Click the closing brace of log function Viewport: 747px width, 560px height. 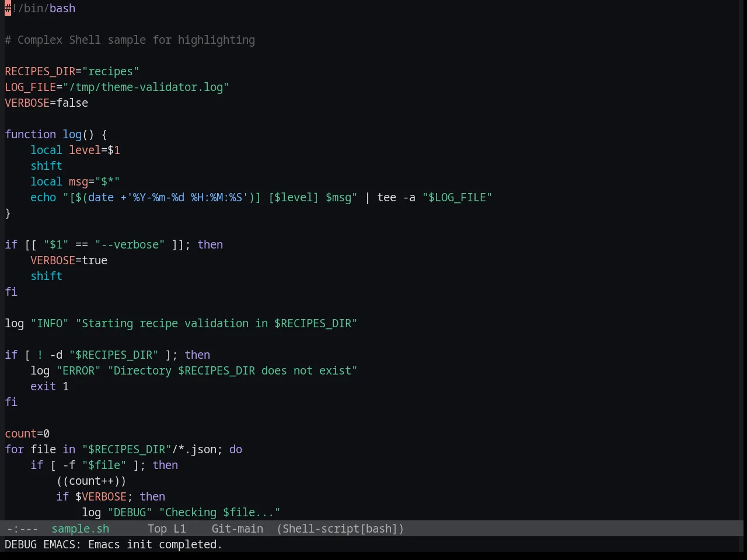click(x=8, y=213)
